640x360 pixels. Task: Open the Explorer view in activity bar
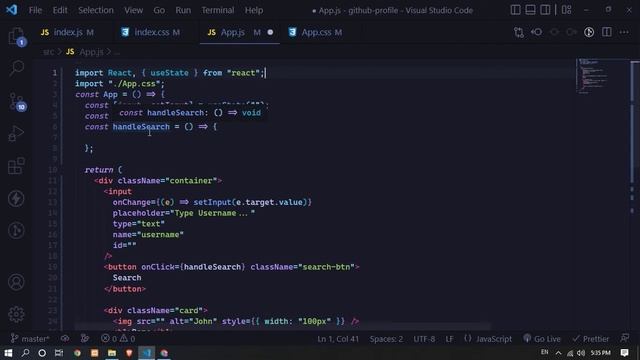click(x=16, y=36)
